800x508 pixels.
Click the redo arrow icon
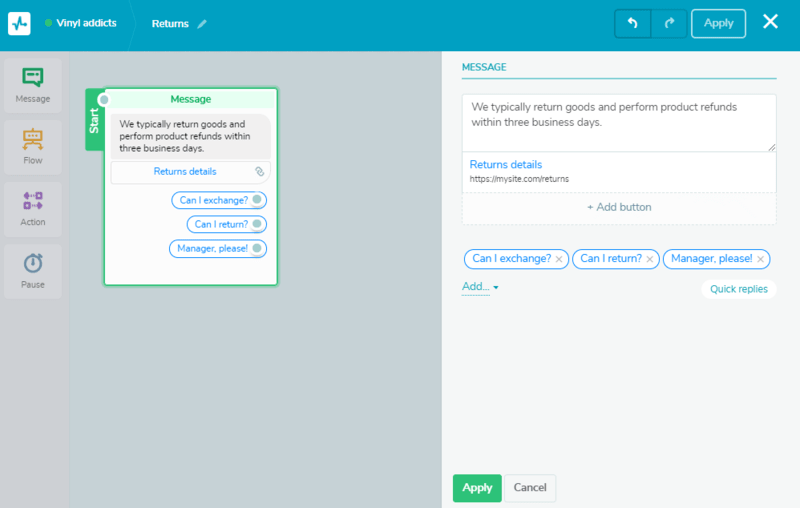tap(669, 23)
